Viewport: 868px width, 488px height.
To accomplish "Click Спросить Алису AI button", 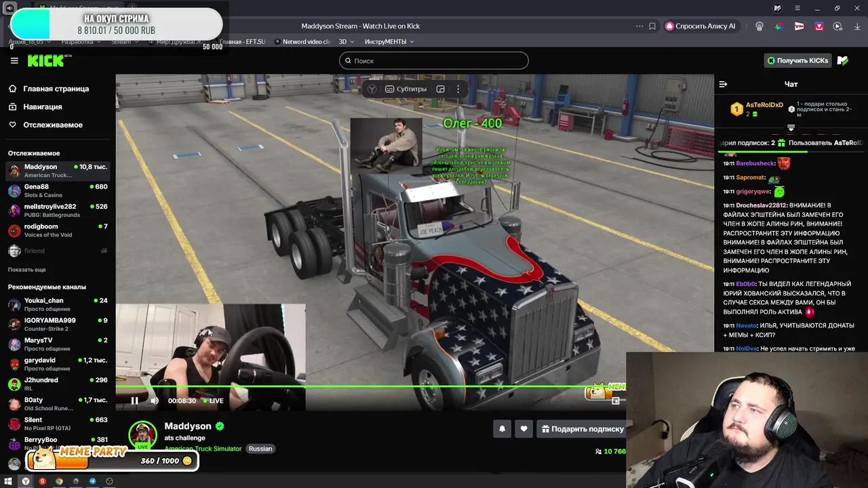I will (701, 26).
